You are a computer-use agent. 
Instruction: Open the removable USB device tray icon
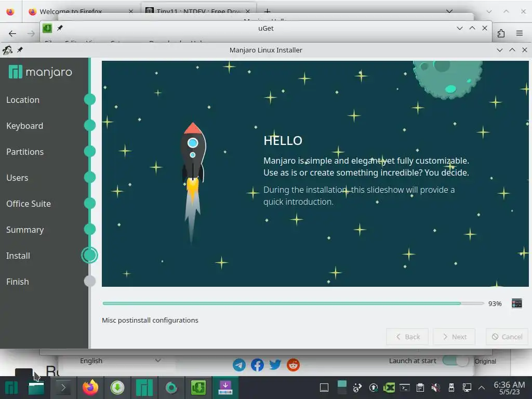point(451,388)
